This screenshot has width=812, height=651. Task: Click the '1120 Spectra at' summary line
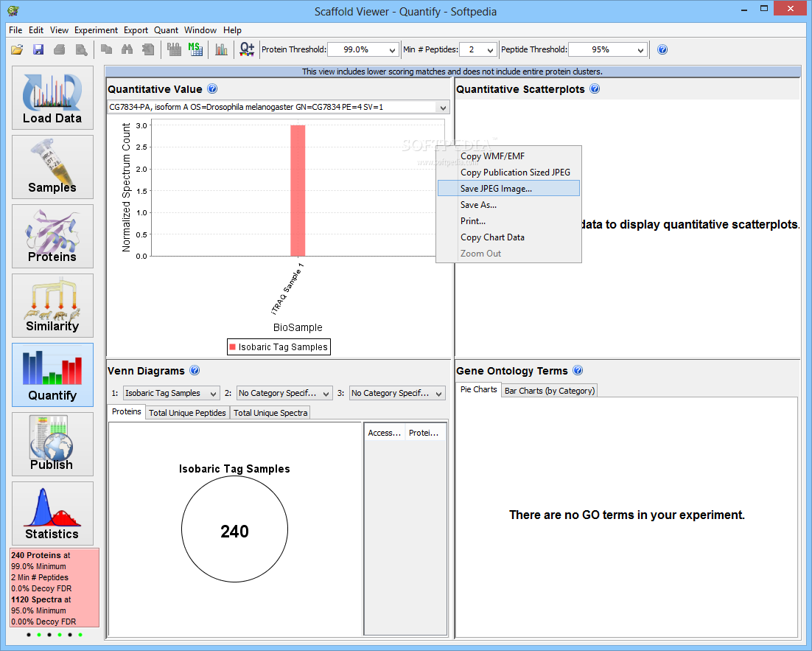click(41, 599)
